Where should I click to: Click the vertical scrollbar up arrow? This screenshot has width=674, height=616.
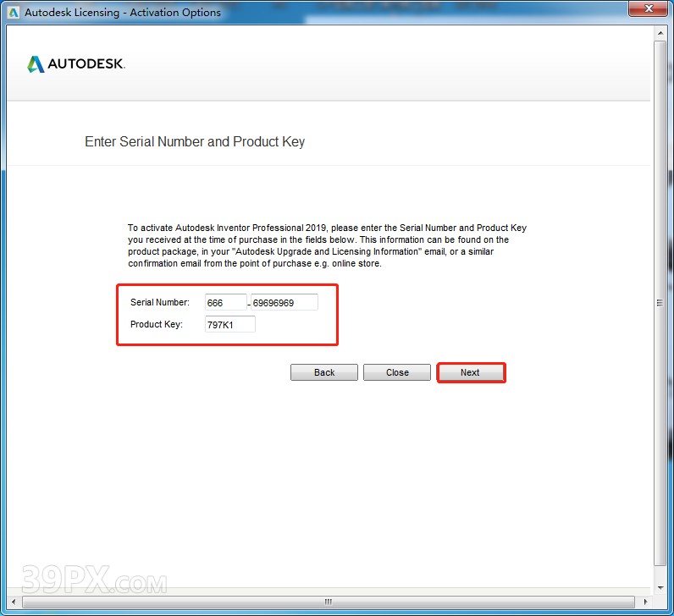(x=660, y=33)
